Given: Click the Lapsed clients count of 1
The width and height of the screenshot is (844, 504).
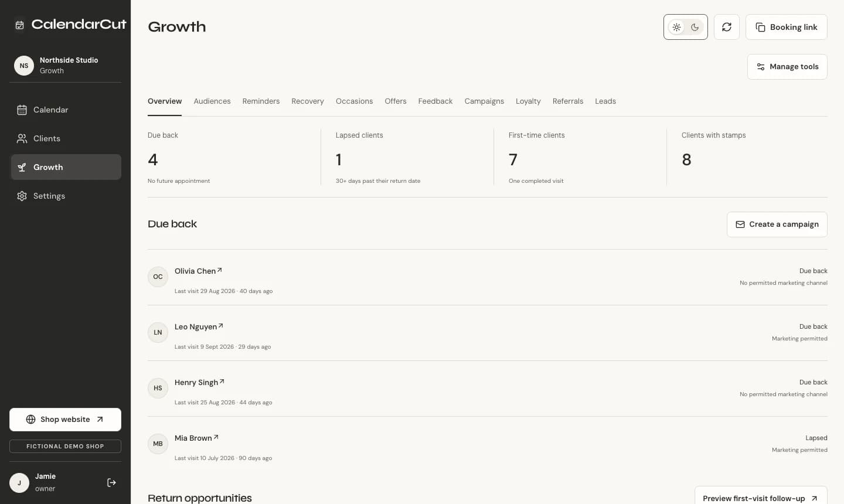Looking at the screenshot, I should (339, 159).
